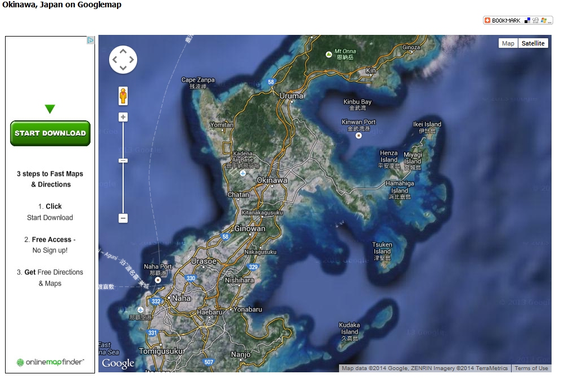This screenshot has height=392, width=569.
Task: Click the Kadena Air Base airport icon
Action: point(243,173)
